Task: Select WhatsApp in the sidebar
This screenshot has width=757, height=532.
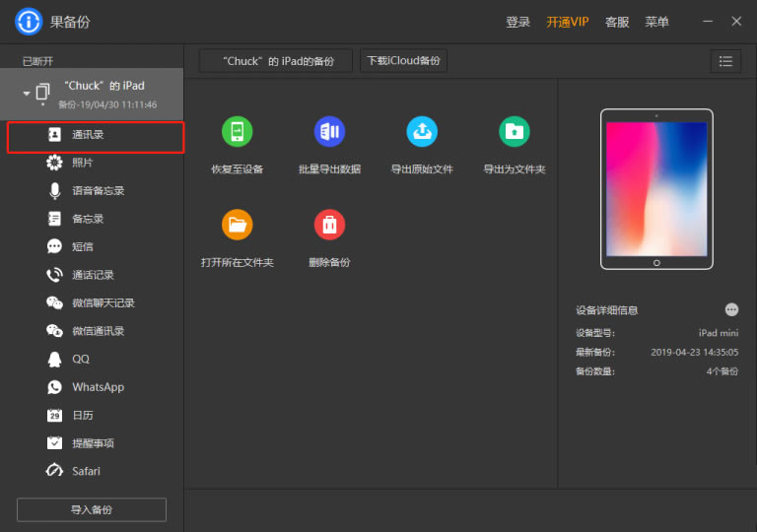Action: pos(98,387)
